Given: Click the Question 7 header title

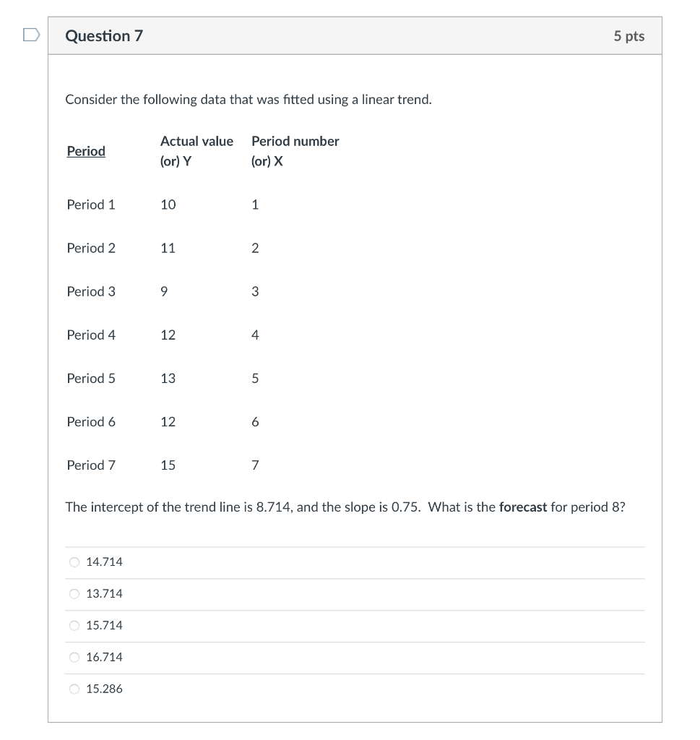Looking at the screenshot, I should click(104, 35).
